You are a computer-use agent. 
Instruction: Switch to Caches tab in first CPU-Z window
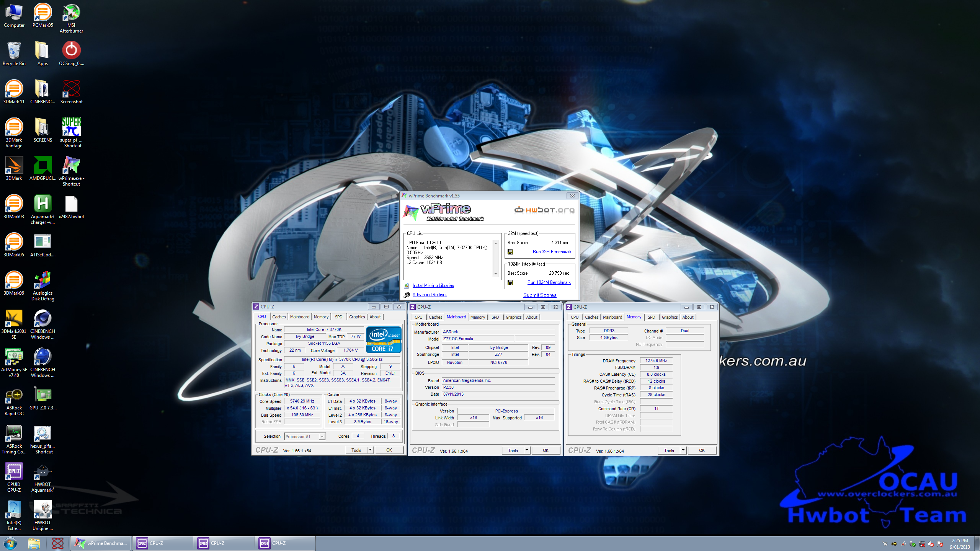point(279,317)
